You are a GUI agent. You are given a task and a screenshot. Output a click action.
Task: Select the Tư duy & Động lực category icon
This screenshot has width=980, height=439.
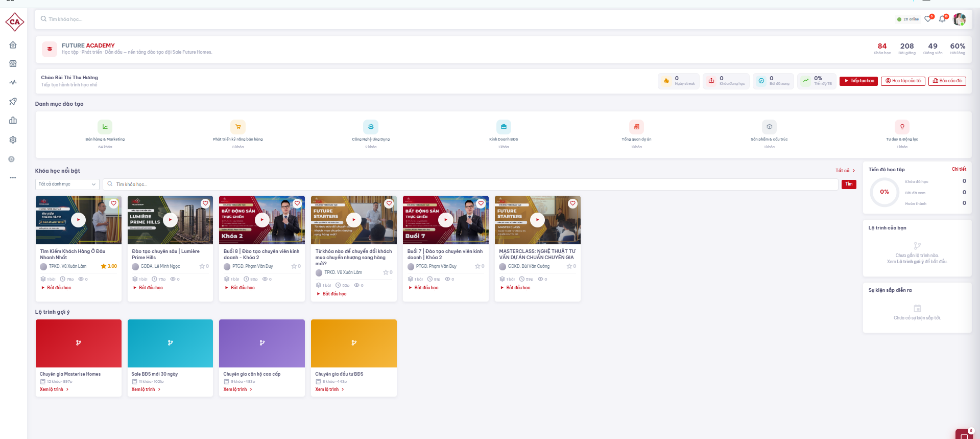point(902,127)
